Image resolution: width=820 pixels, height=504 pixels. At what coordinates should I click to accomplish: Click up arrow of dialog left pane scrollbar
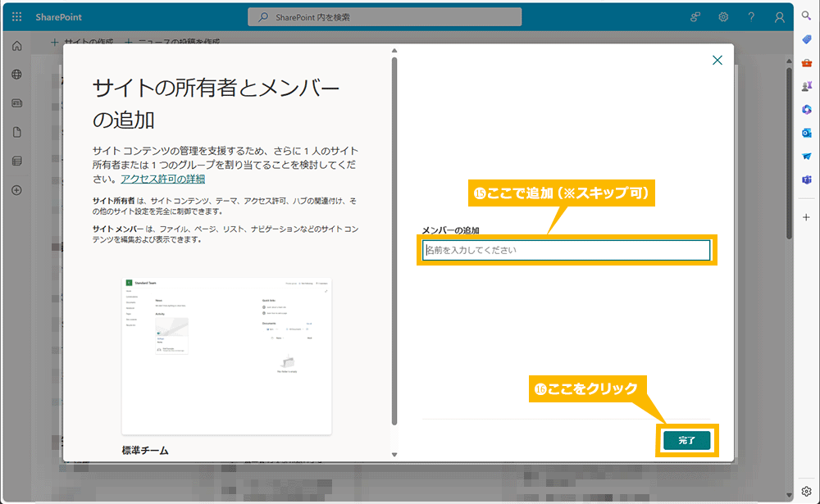(x=394, y=51)
